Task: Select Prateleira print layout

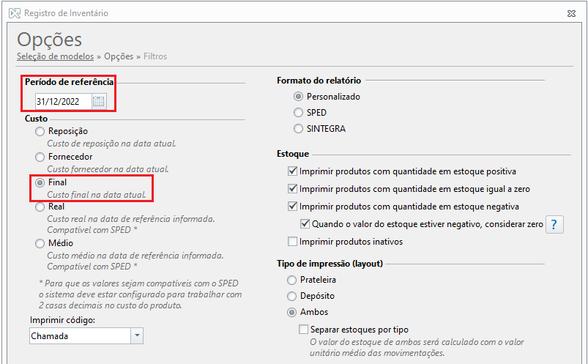Action: click(291, 280)
